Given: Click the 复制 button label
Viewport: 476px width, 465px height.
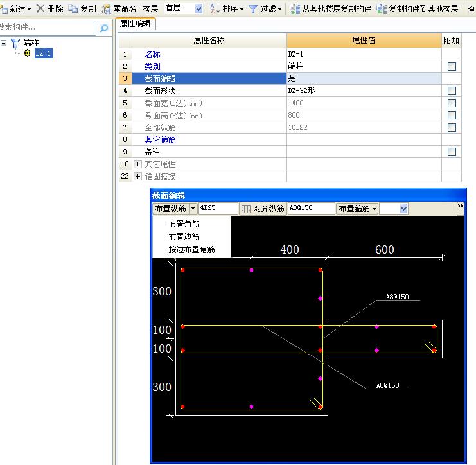Looking at the screenshot, I should coord(89,9).
